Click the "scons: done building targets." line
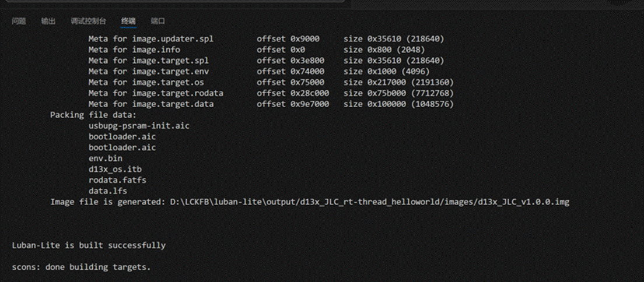This screenshot has width=644, height=282. 81,267
